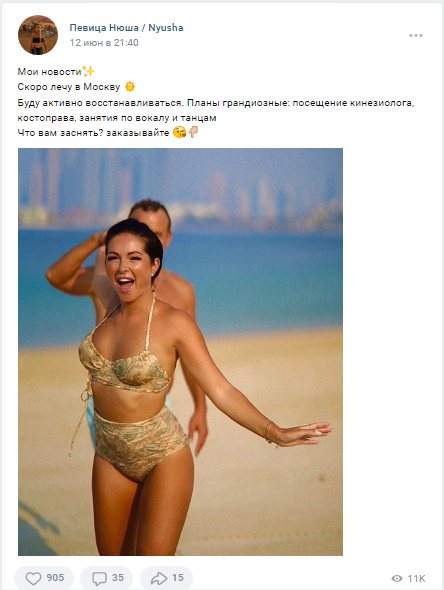
Task: Click the kissing face emoji in the post
Action: click(x=179, y=132)
